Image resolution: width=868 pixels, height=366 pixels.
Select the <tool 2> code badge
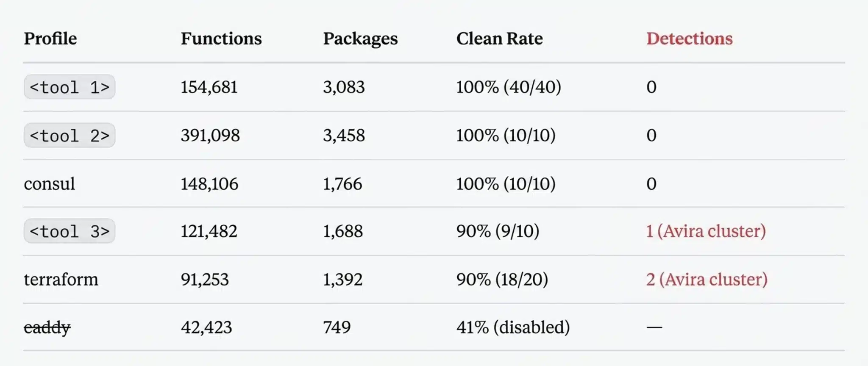[70, 136]
